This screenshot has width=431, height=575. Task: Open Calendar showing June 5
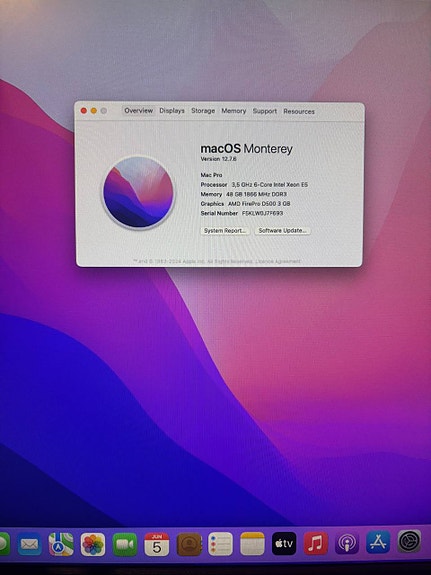click(x=157, y=544)
